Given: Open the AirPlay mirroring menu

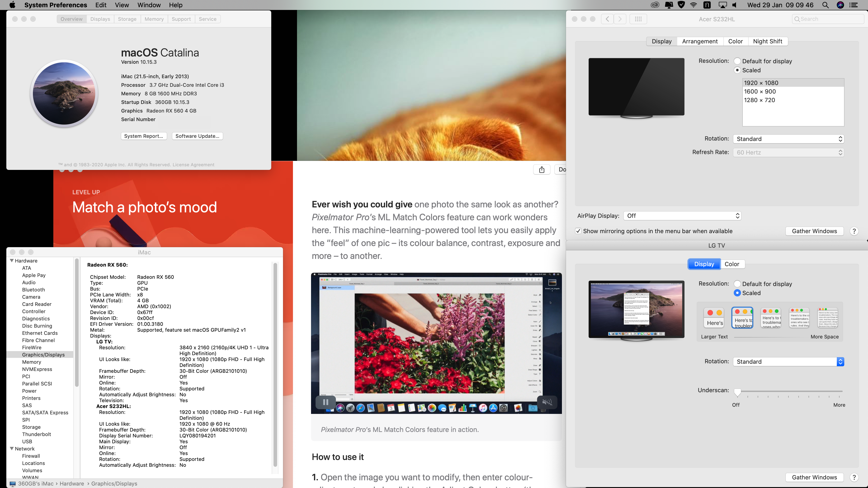Looking at the screenshot, I should [x=722, y=5].
